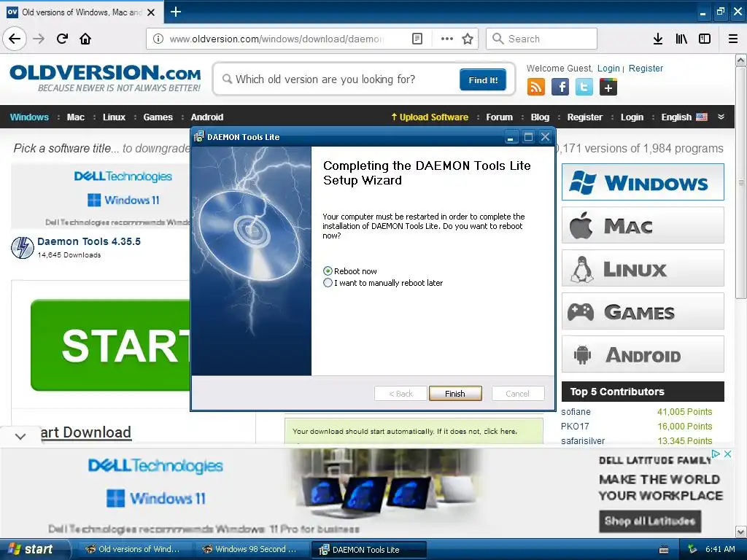747x560 pixels.
Task: Click the Linux category banner
Action: pyautogui.click(x=643, y=268)
